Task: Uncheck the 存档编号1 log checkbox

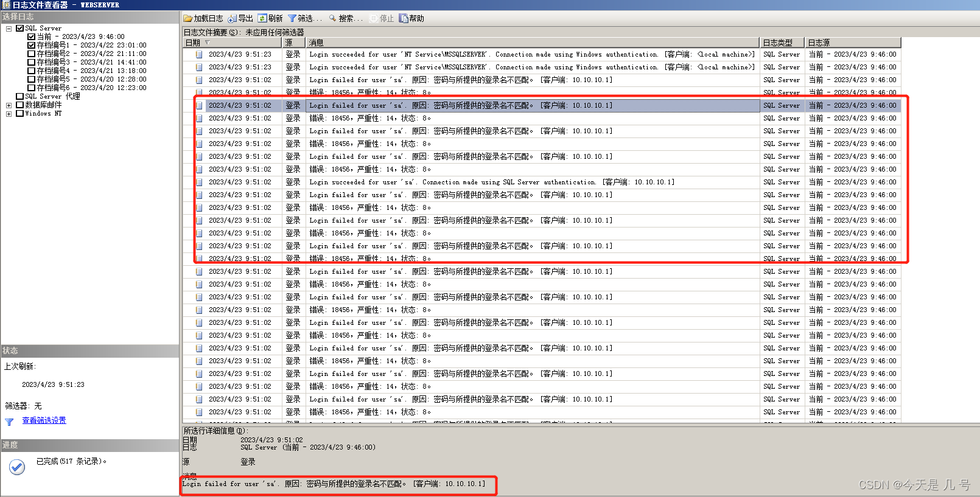Action: click(x=31, y=45)
